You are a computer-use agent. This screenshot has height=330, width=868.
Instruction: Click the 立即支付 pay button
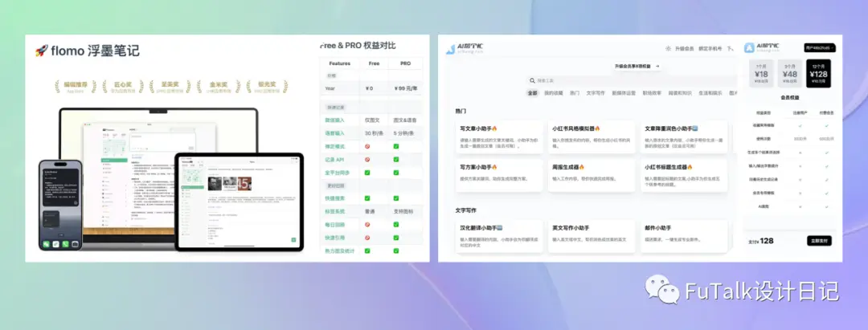click(819, 241)
